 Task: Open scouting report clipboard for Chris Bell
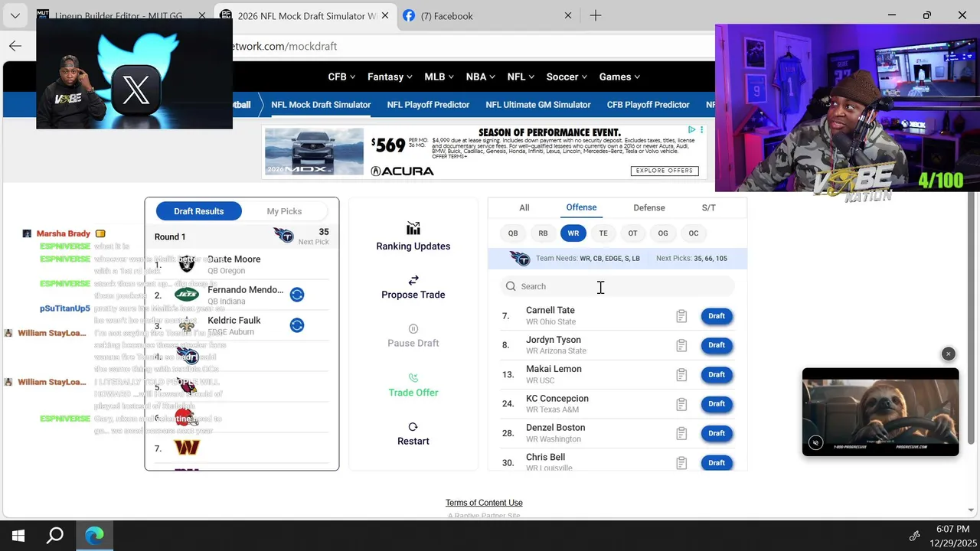681,463
